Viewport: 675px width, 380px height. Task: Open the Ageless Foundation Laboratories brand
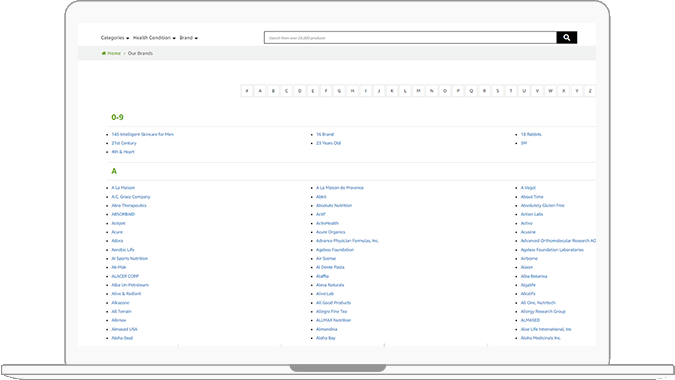click(552, 250)
